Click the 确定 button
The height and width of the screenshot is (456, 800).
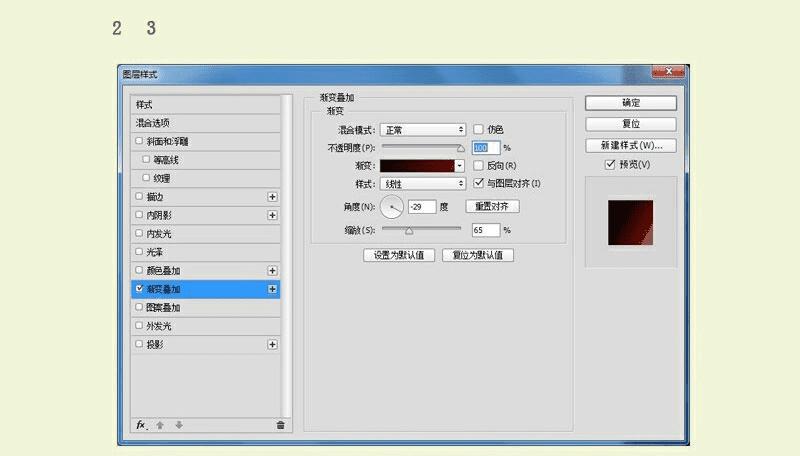pyautogui.click(x=631, y=103)
